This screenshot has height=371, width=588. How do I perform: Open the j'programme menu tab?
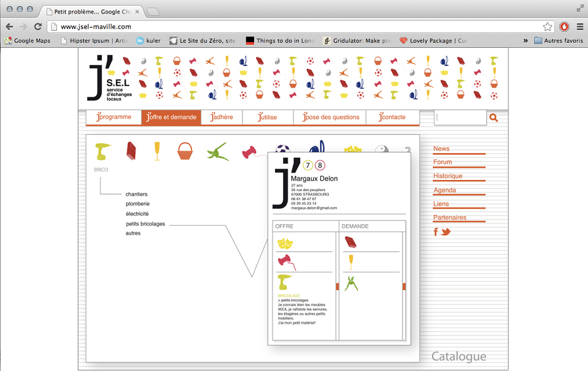[114, 118]
